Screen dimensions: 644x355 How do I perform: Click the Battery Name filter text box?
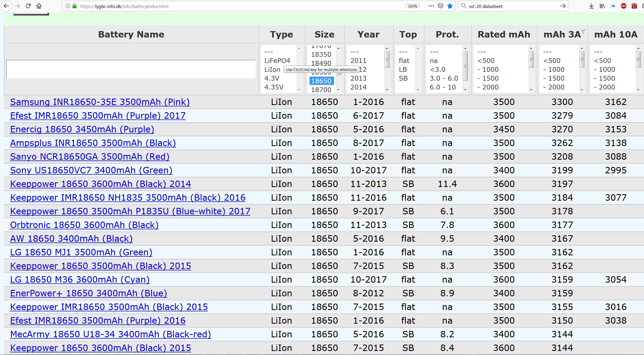tap(131, 69)
